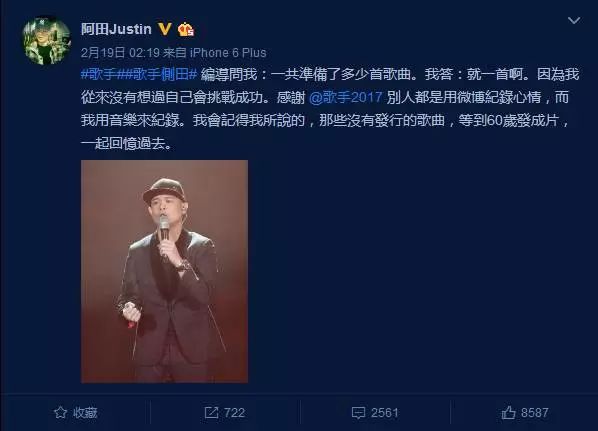Click the iPhone 6 Plus source link
The image size is (598, 431).
(x=228, y=53)
